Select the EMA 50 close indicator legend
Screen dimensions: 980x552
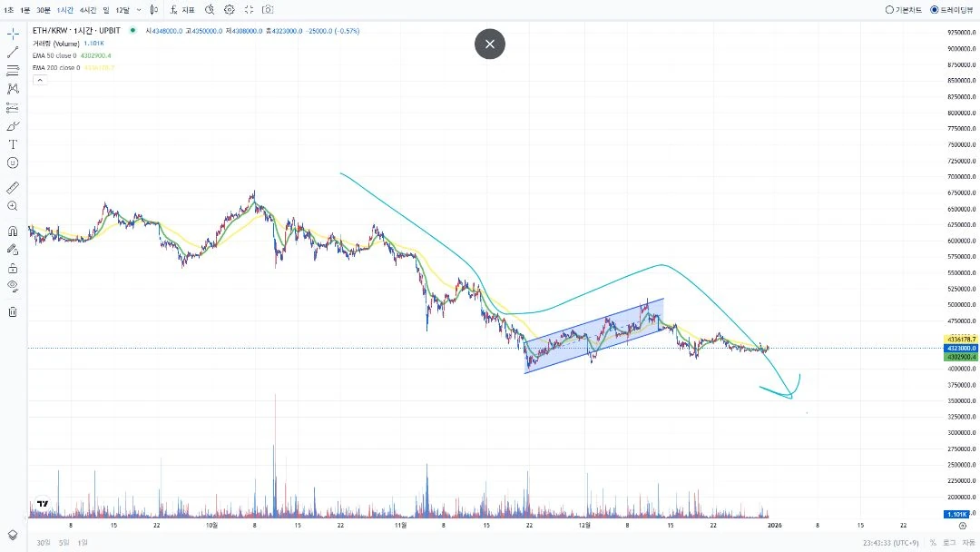(x=56, y=55)
